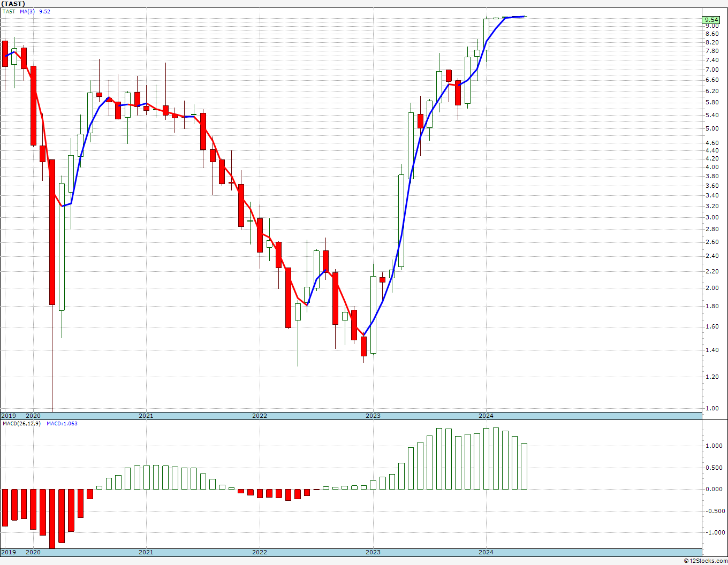
Task: Click the (TAST) chart title
Action: coord(13,4)
